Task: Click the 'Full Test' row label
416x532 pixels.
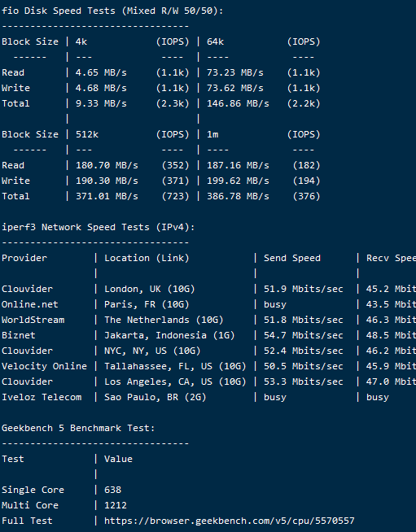Action: click(x=27, y=521)
